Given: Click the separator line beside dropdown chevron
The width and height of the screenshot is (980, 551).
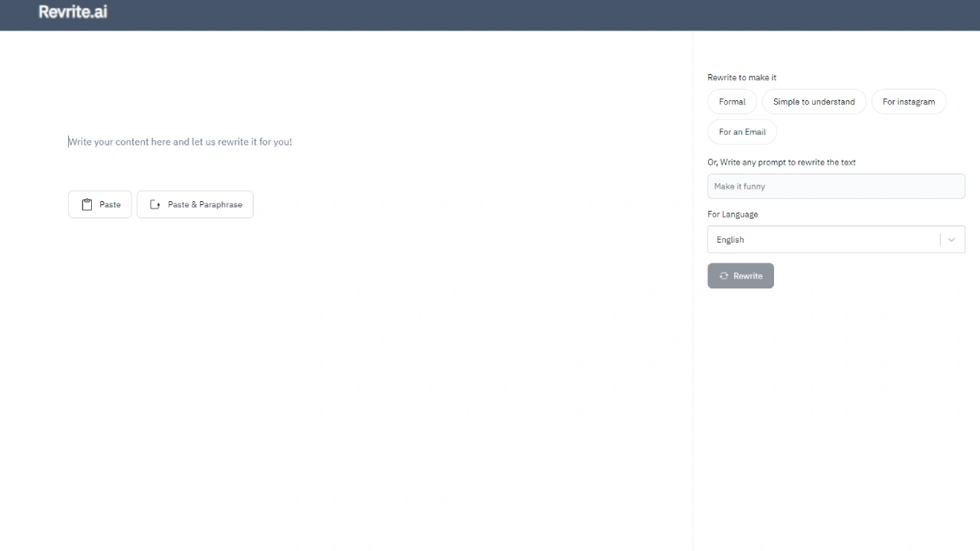Looking at the screenshot, I should [940, 240].
